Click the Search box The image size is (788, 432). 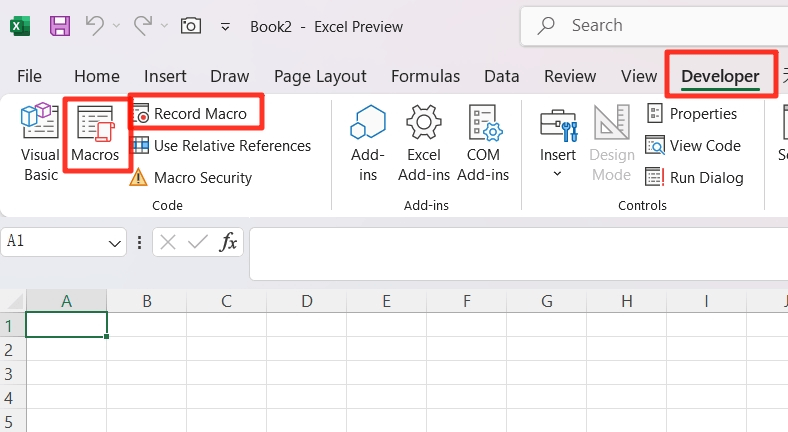[x=650, y=26]
